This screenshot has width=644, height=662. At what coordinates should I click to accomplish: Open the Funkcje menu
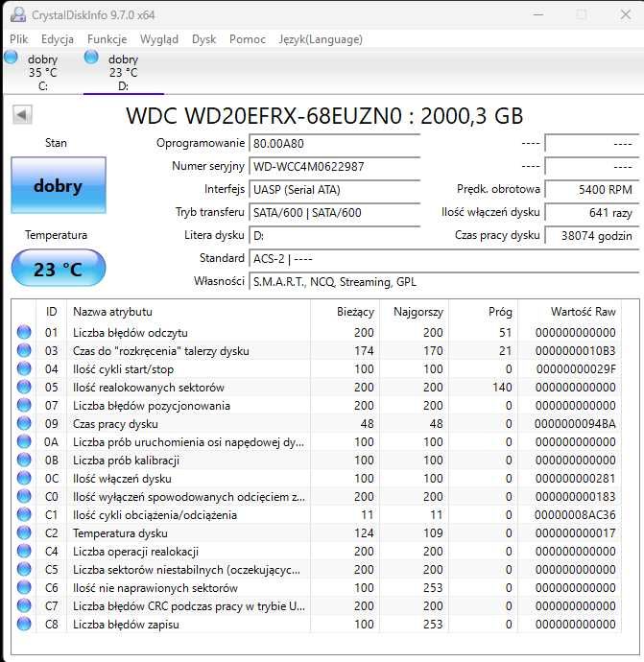click(x=107, y=39)
